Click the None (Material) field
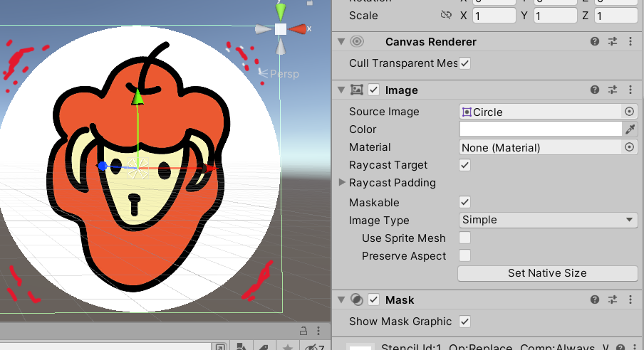644x350 pixels. click(541, 147)
